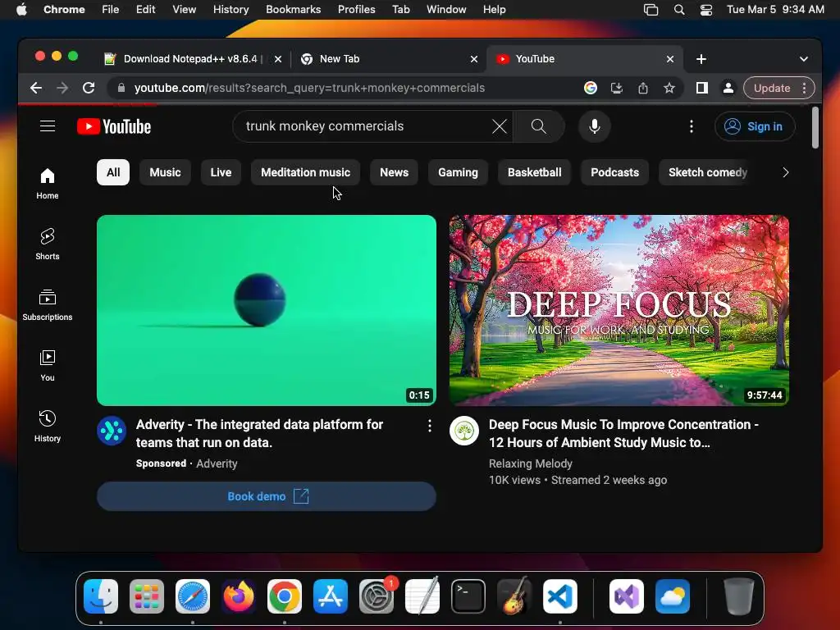Open Subscriptions in the sidebar
The image size is (840, 630).
[x=48, y=305]
